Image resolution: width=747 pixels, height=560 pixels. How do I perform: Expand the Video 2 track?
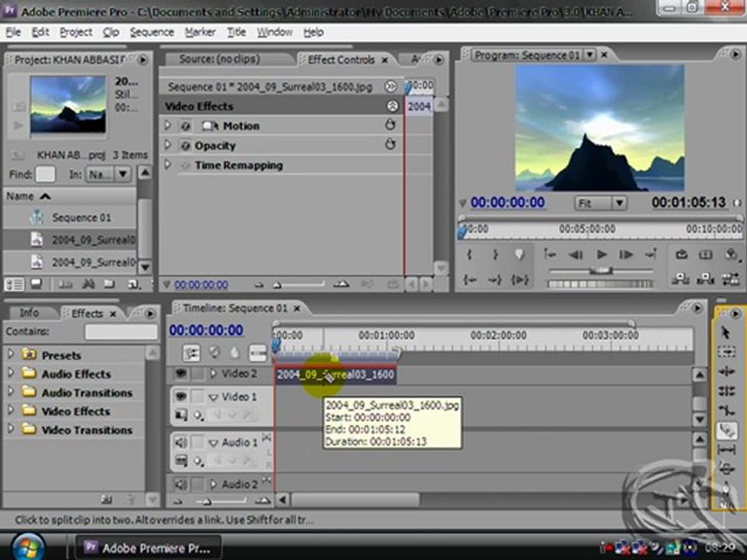[213, 374]
